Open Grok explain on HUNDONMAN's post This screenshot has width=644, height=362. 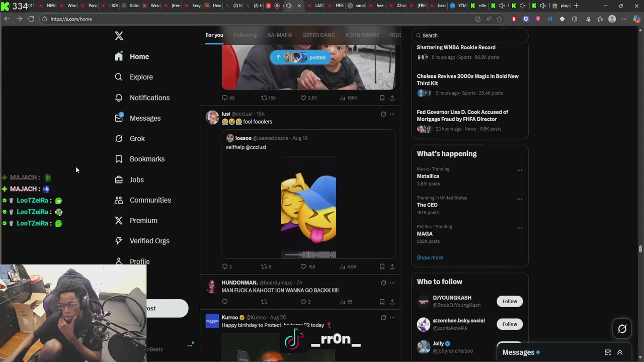point(383,283)
